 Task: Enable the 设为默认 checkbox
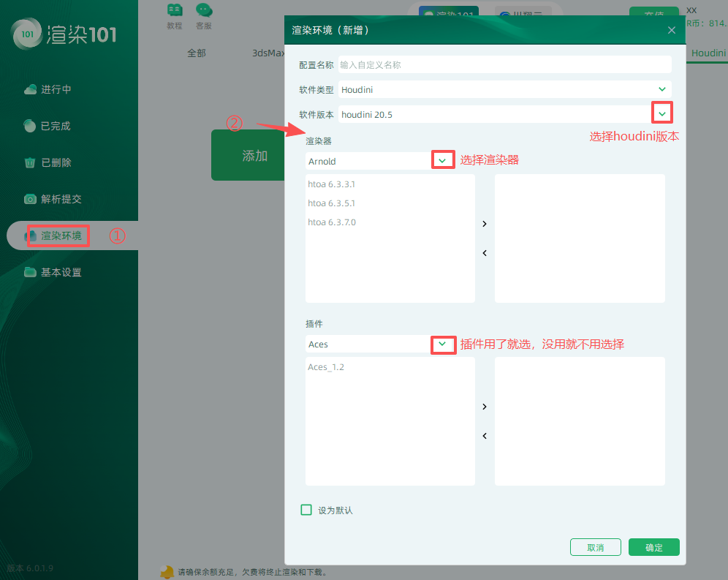pyautogui.click(x=306, y=510)
